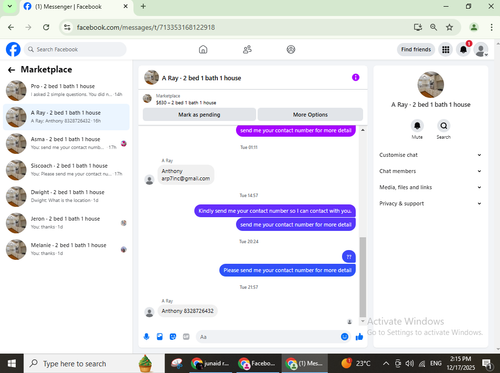Open the tab search dropdown
500x373 pixels.
[10, 6]
